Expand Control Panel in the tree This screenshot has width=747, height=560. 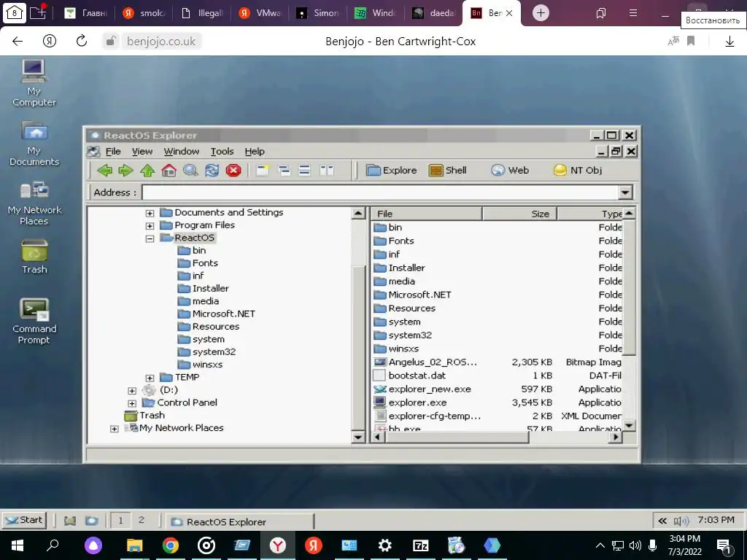[132, 403]
